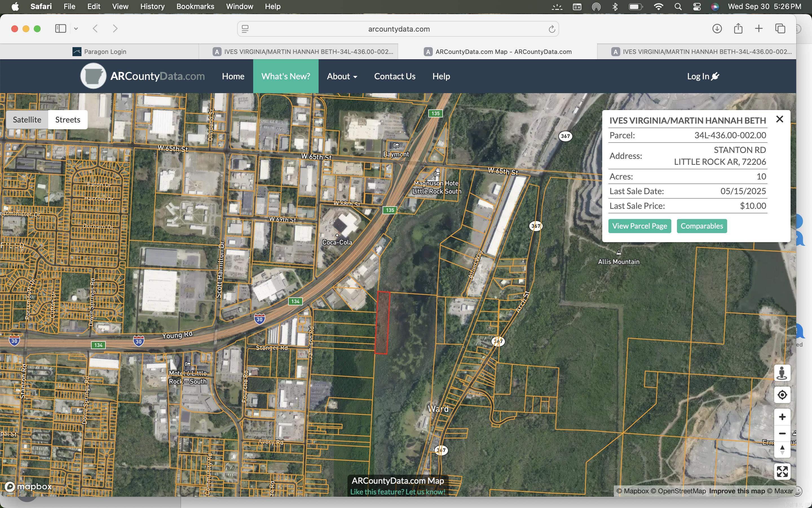Click Improve this map link
The image size is (812, 508).
736,491
